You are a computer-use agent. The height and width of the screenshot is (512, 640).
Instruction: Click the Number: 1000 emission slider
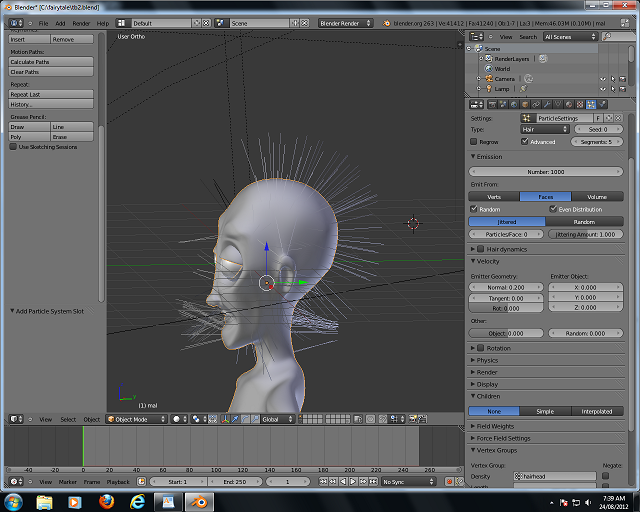(546, 172)
